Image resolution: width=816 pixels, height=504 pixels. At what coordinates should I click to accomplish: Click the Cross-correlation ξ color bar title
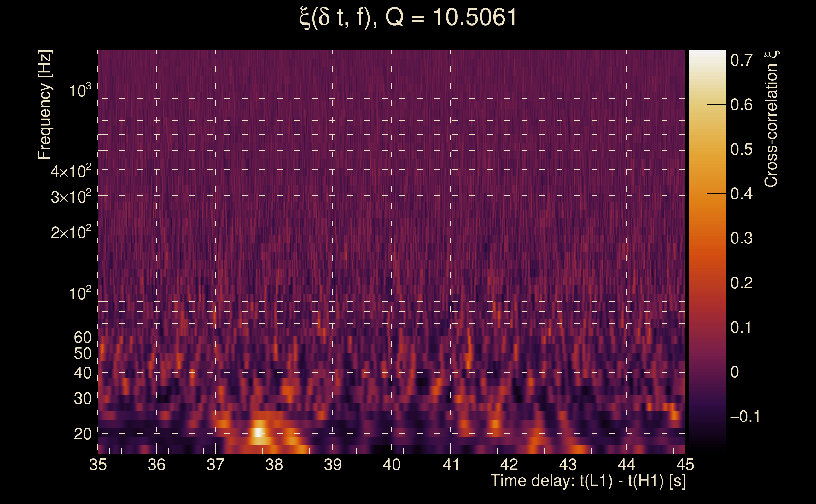coord(771,119)
